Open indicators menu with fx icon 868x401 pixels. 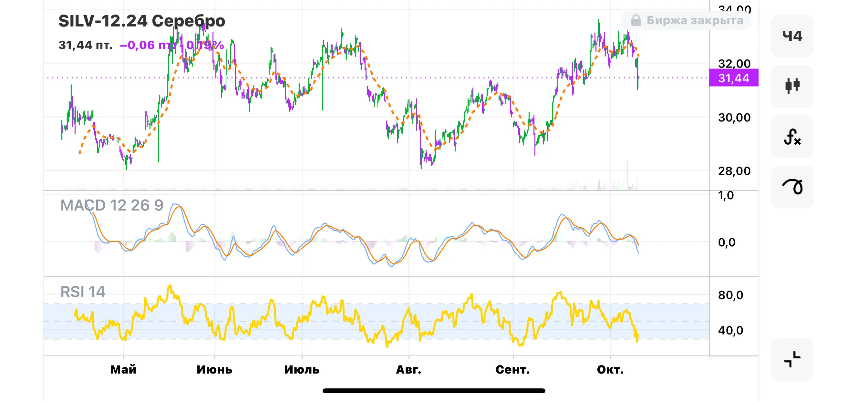click(792, 137)
